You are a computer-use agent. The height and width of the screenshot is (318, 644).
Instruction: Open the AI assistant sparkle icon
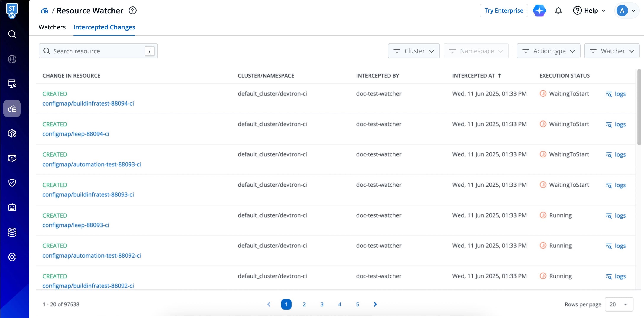coord(539,11)
